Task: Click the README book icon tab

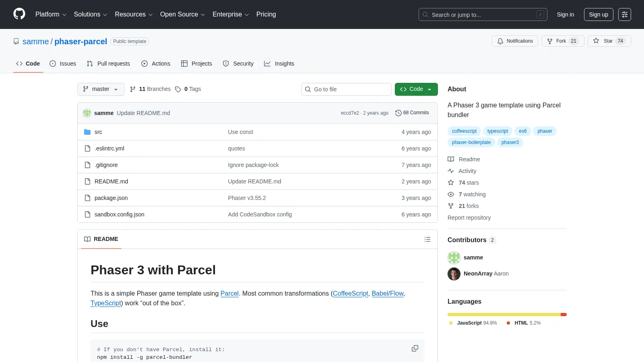Action: [x=87, y=239]
